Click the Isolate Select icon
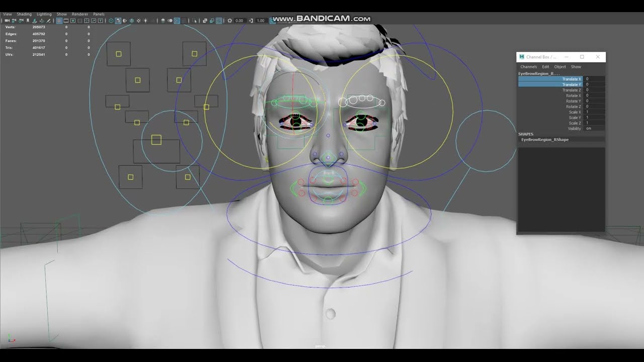This screenshot has width=644, height=362. coord(194,21)
